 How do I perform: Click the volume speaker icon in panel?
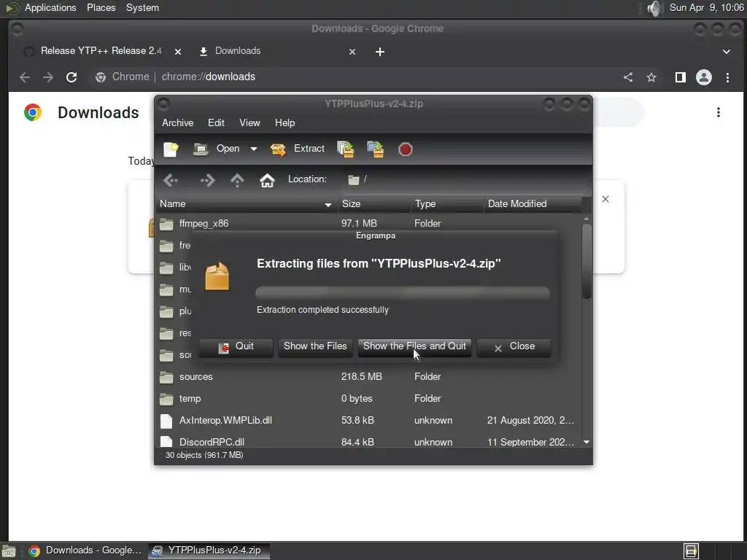click(x=654, y=8)
